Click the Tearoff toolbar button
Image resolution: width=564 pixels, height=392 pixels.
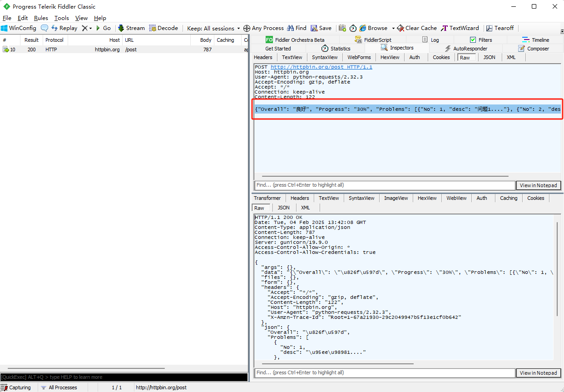pos(500,28)
